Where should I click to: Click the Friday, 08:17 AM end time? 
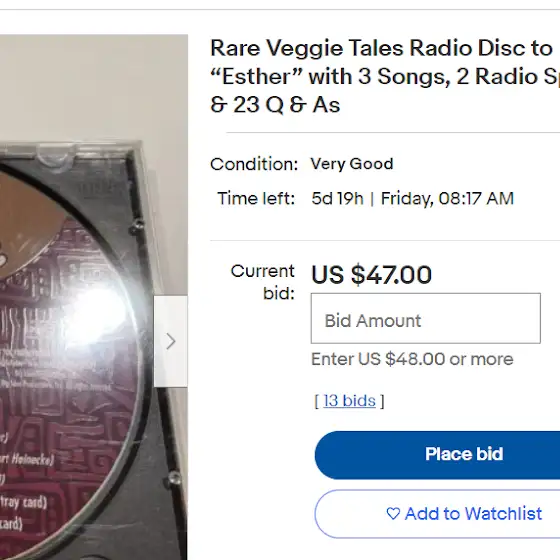448,199
